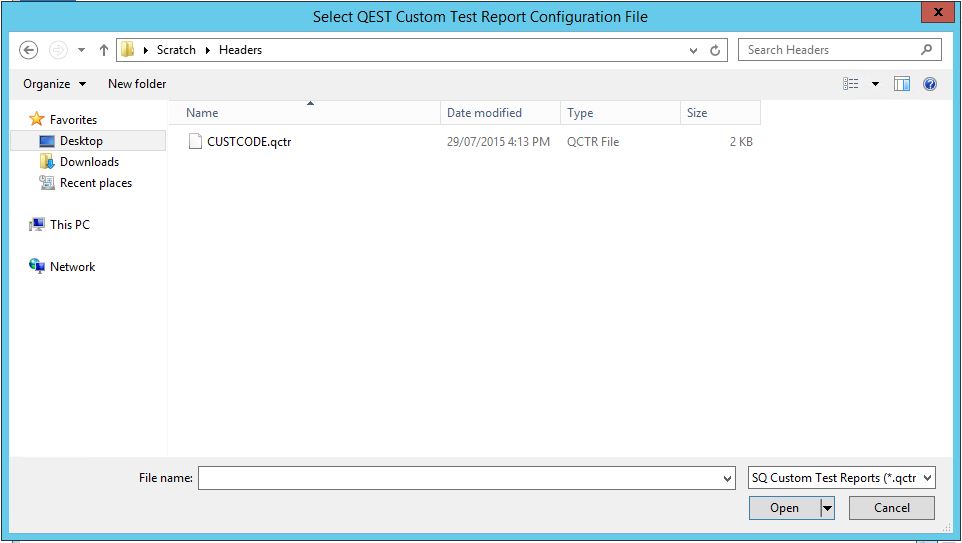The width and height of the screenshot is (962, 543).
Task: Create a New folder
Action: [x=137, y=84]
